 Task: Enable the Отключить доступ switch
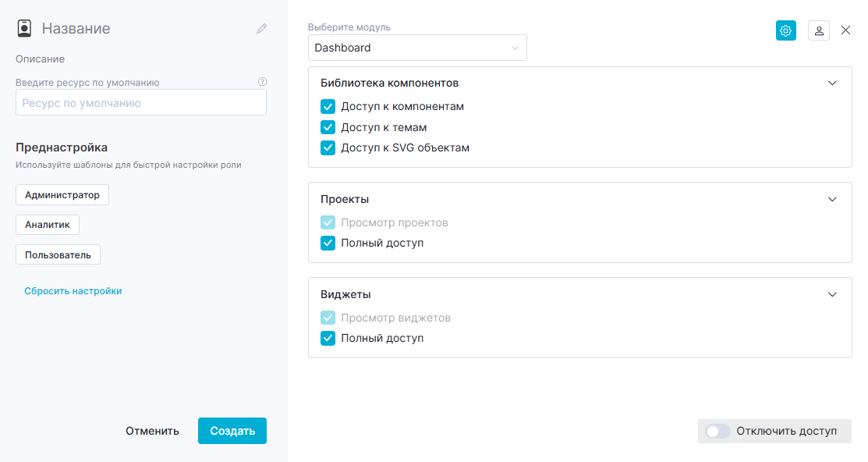718,431
